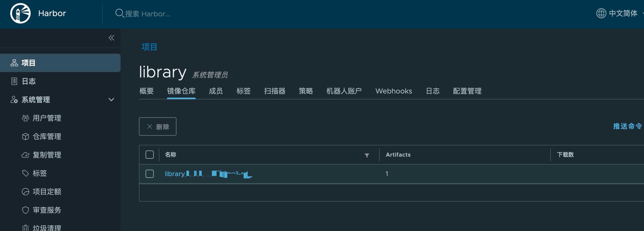Click the 删除 button
This screenshot has width=644, height=231.
(x=158, y=126)
